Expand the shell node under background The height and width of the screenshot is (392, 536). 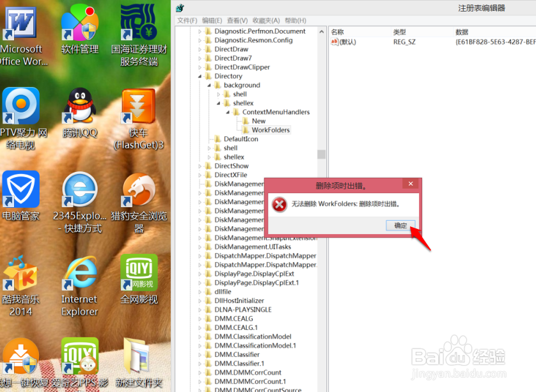[219, 94]
